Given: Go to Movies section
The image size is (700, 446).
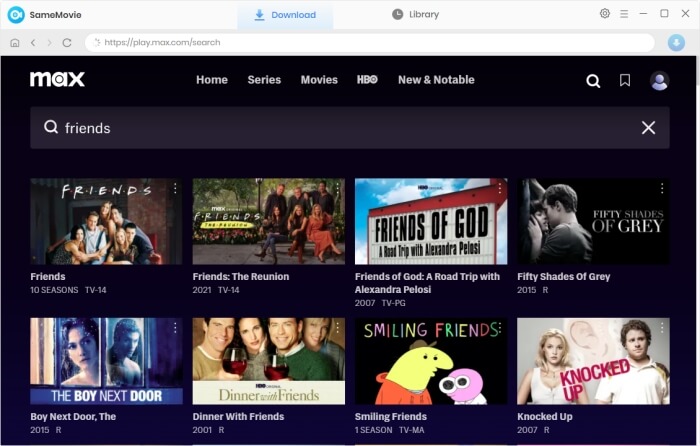Looking at the screenshot, I should (x=319, y=80).
